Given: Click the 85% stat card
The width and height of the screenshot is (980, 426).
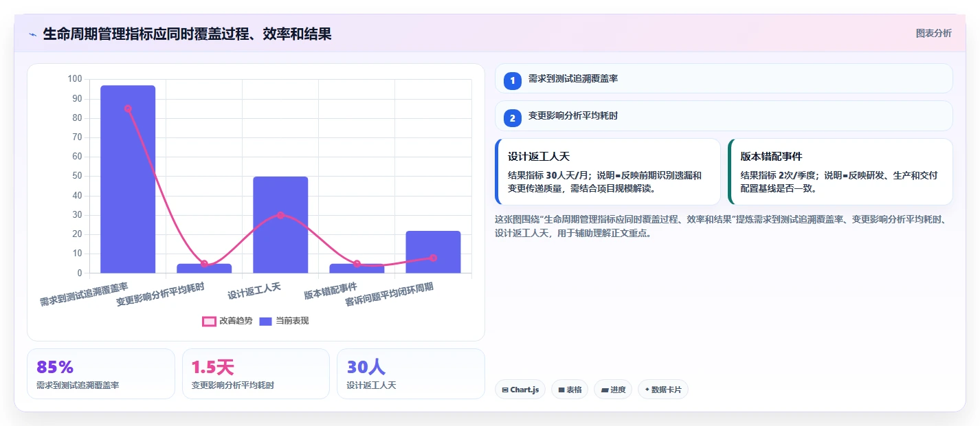Looking at the screenshot, I should pyautogui.click(x=101, y=374).
